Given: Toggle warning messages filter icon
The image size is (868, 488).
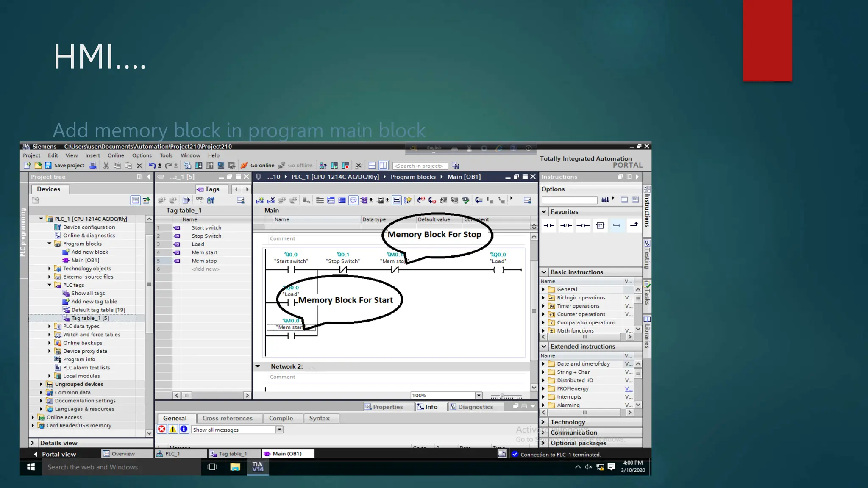Looking at the screenshot, I should 172,429.
